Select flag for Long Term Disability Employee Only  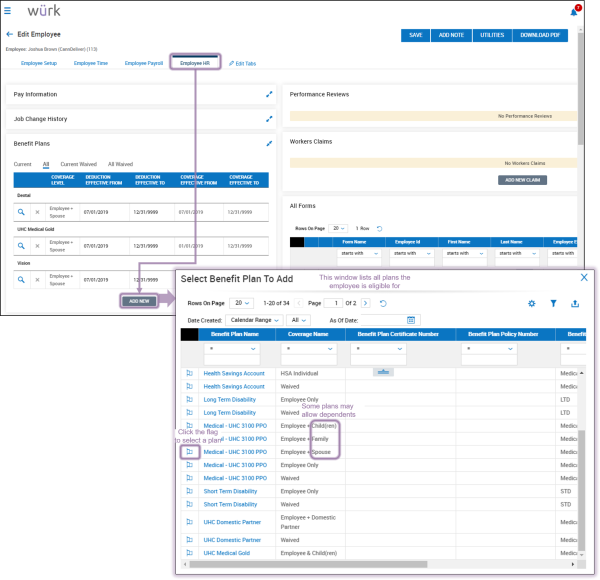pos(189,399)
